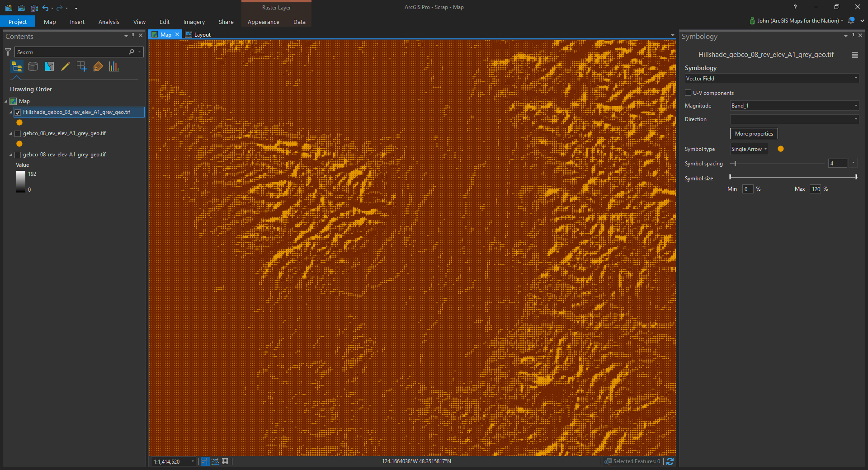Open the Magnitude Band_1 dropdown
The image size is (868, 470).
(x=794, y=106)
